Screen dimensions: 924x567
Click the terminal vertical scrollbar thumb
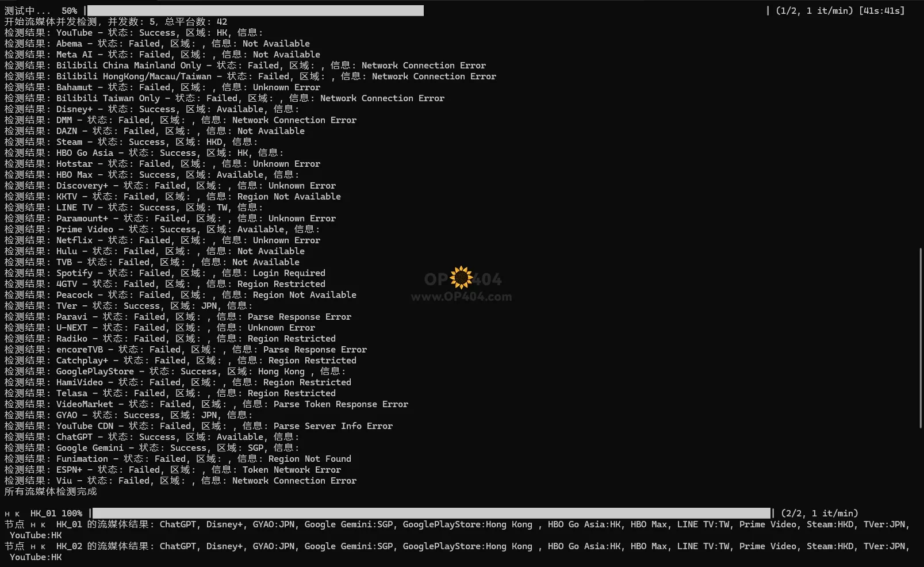coord(921,338)
